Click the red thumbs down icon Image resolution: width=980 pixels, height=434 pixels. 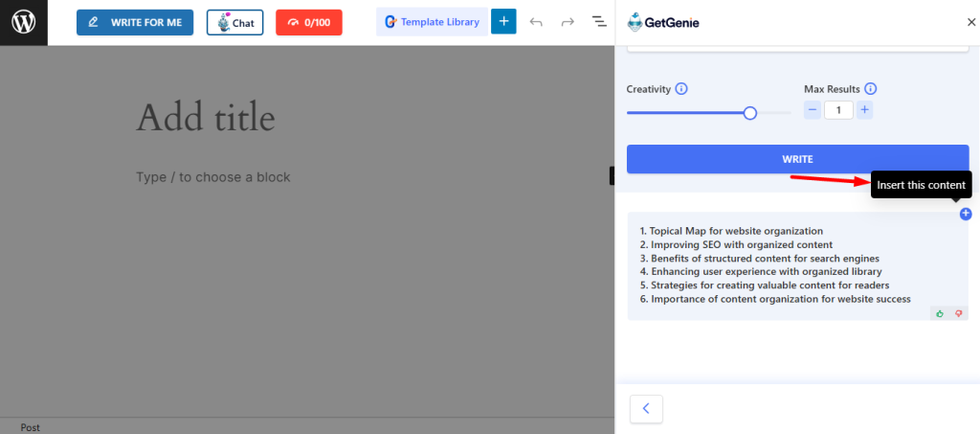[958, 313]
